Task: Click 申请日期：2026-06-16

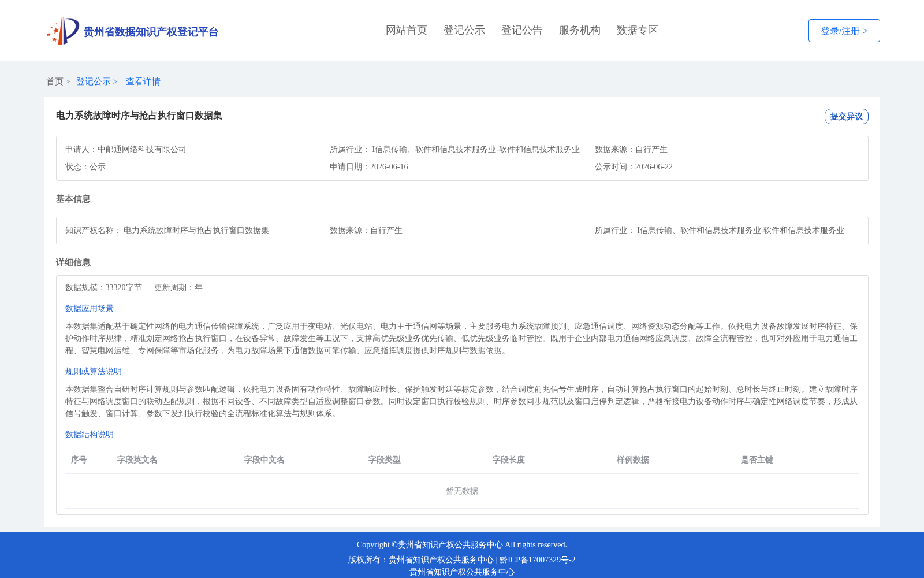Action: [369, 166]
